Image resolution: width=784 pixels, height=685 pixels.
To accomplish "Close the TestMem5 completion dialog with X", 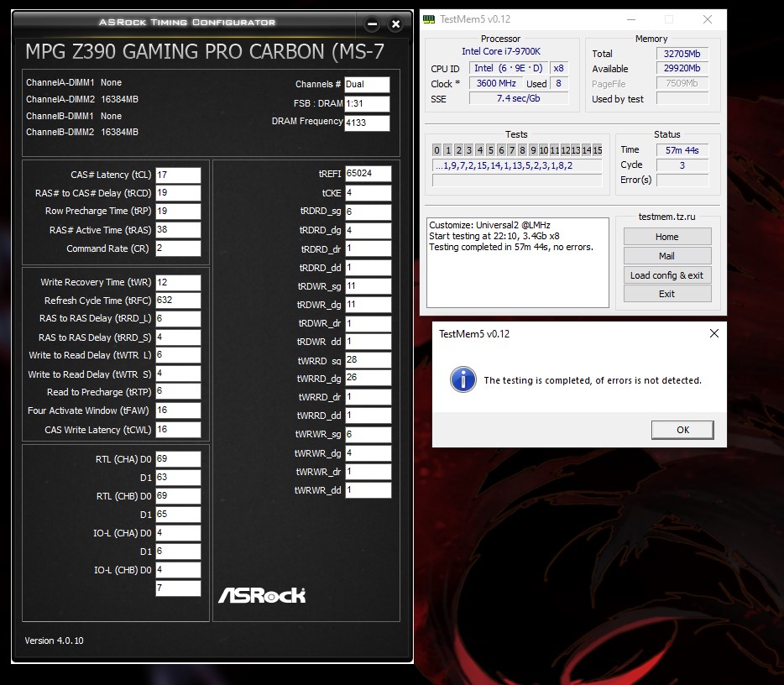I will (x=714, y=333).
